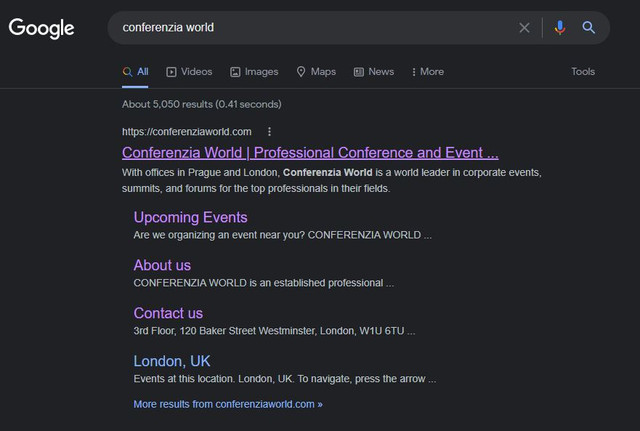Open the Maps tab
This screenshot has width=640, height=431.
pos(316,72)
